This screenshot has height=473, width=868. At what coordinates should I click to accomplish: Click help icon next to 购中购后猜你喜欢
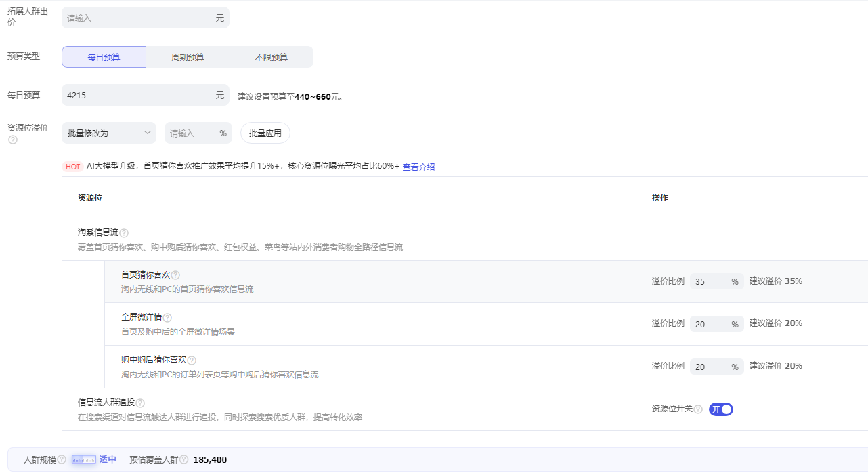point(192,361)
